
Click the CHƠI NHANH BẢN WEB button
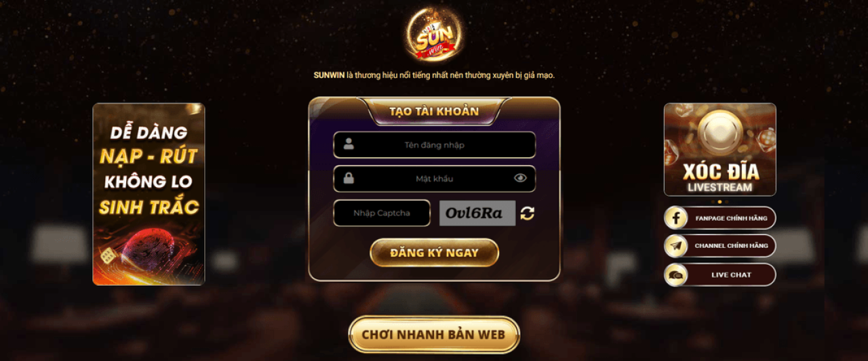pos(434,335)
